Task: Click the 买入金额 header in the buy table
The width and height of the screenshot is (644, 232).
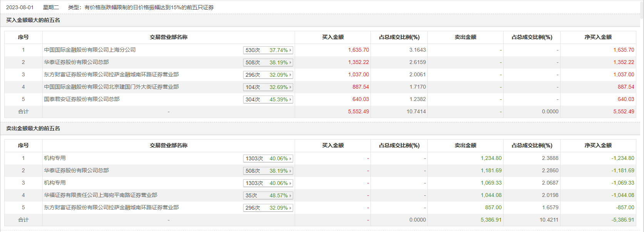Action: (333, 37)
